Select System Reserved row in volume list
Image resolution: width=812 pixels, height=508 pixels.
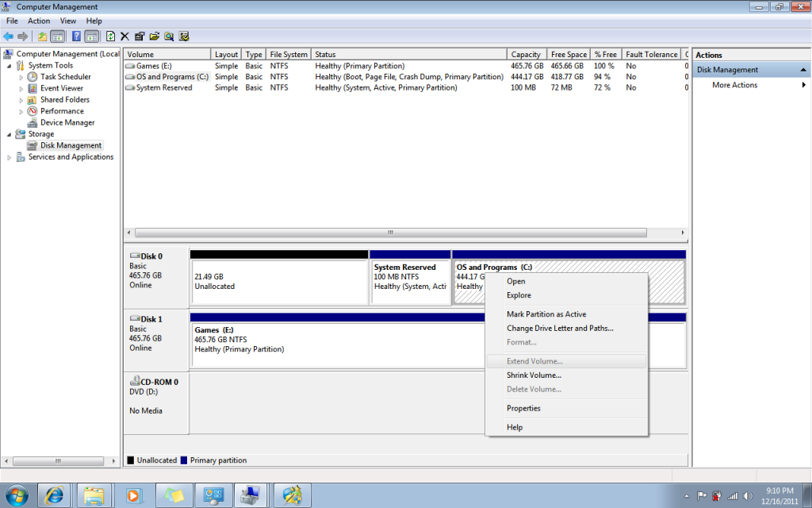[x=405, y=87]
